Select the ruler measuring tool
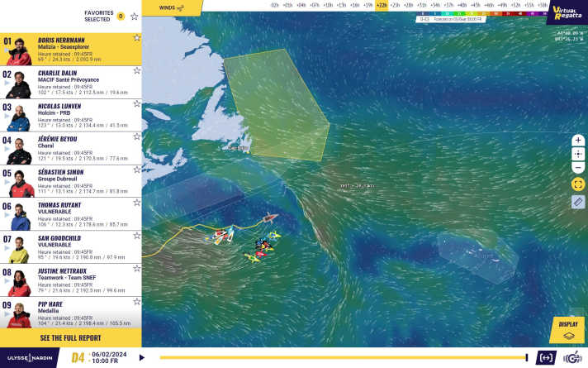Viewport: 588px width, 368px height. pyautogui.click(x=578, y=202)
